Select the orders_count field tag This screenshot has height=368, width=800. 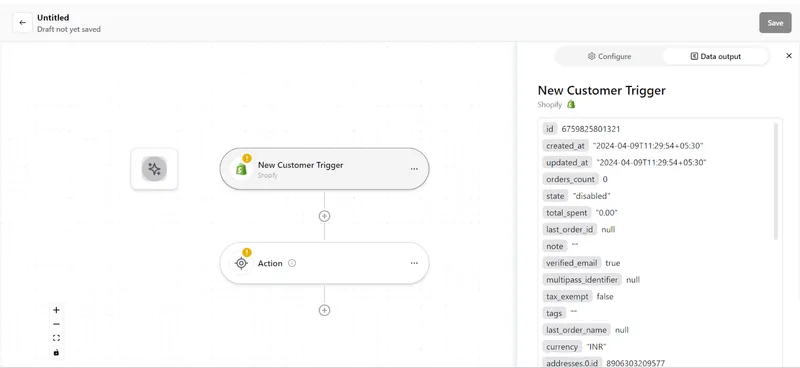click(570, 179)
